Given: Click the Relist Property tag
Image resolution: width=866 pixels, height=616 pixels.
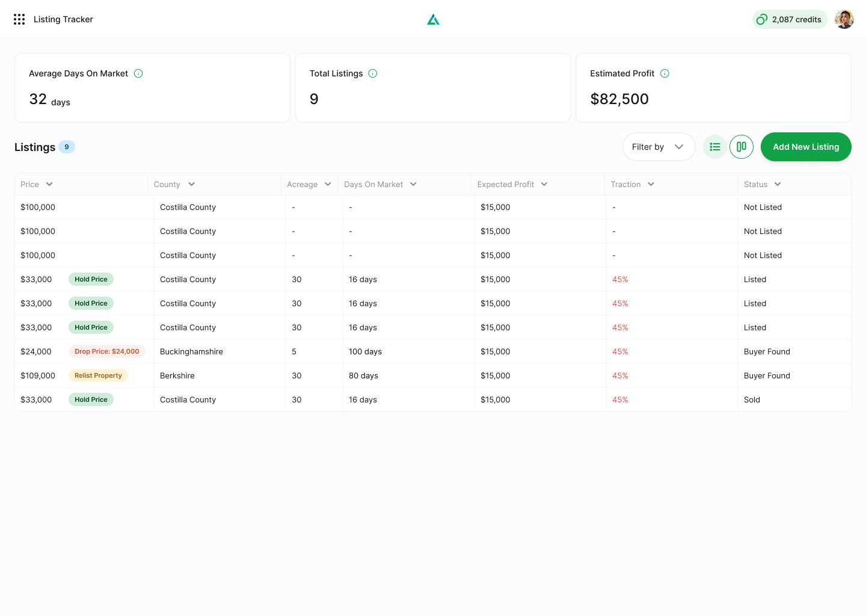Looking at the screenshot, I should (x=98, y=375).
